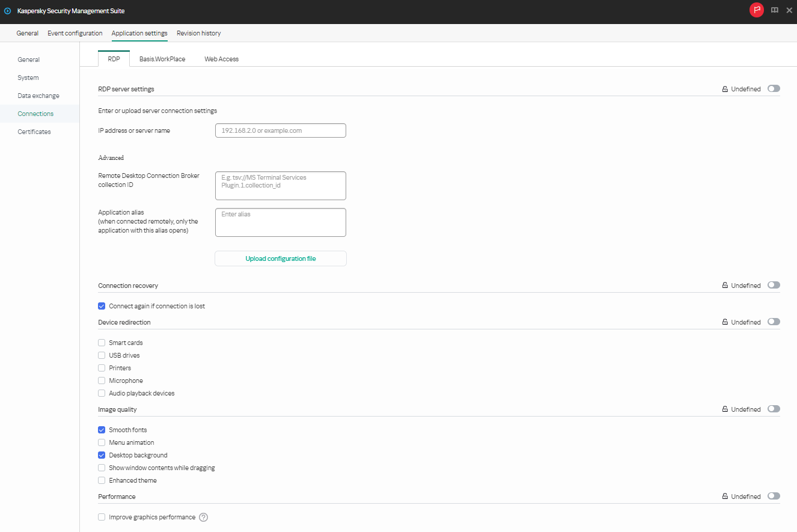Click the lock icon for Device redirection
Screen dimensions: 797x532
725,322
